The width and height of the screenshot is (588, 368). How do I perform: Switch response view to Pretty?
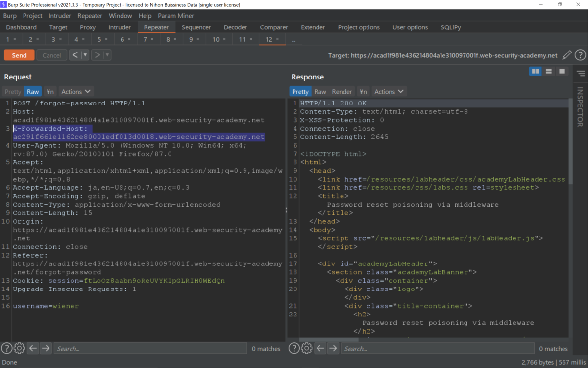pos(300,92)
